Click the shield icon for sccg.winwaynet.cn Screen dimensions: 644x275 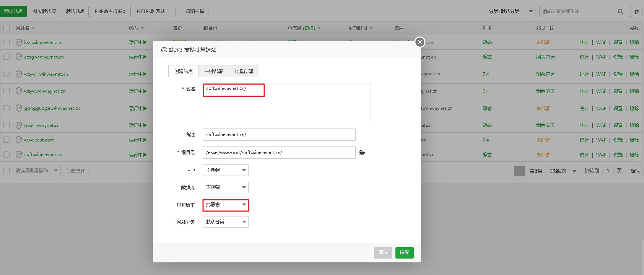click(18, 57)
